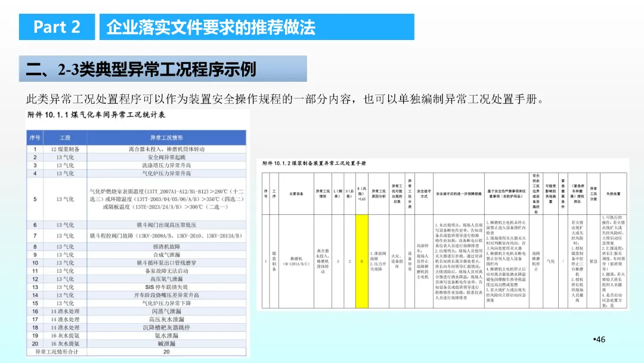
Task: Click the cell '12 煤浆制备'
Action: coord(65,149)
